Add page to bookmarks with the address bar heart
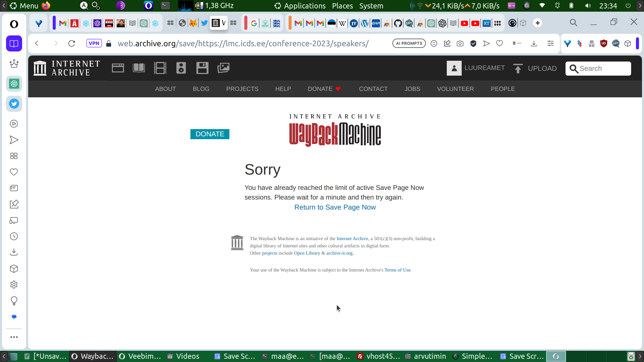 coord(500,43)
